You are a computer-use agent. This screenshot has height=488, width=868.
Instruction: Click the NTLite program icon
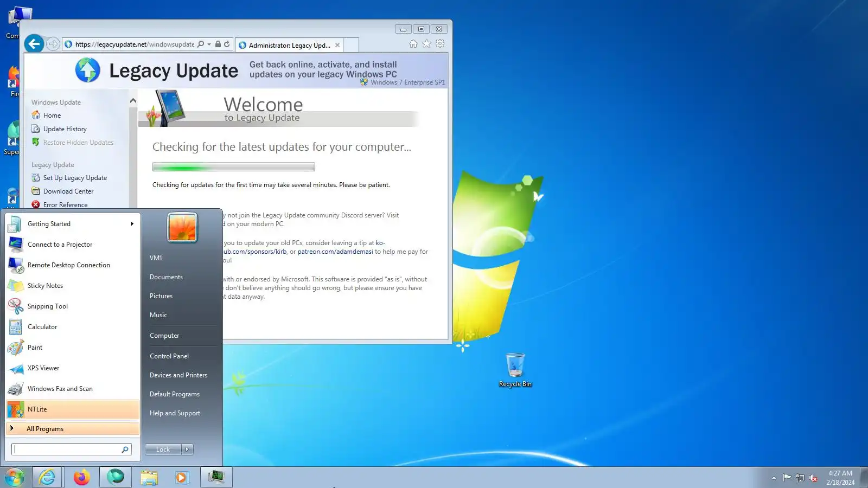(x=16, y=409)
